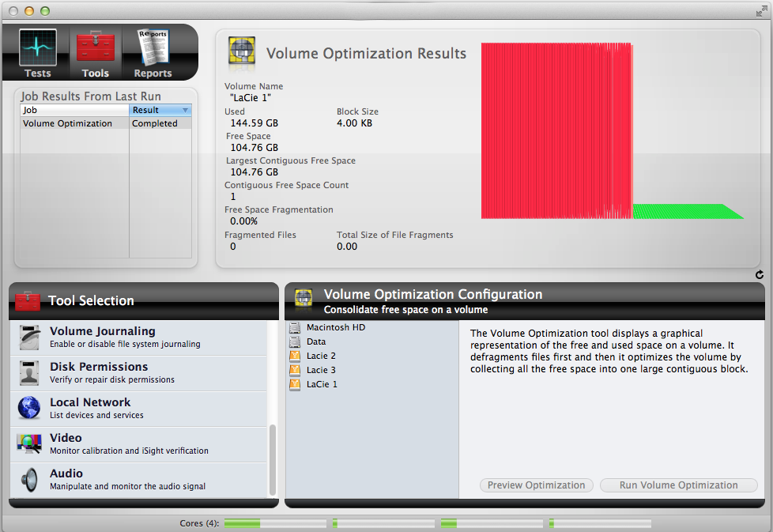Click the Job Results From Last Run heading
Viewport: 773px width, 532px height.
[91, 96]
